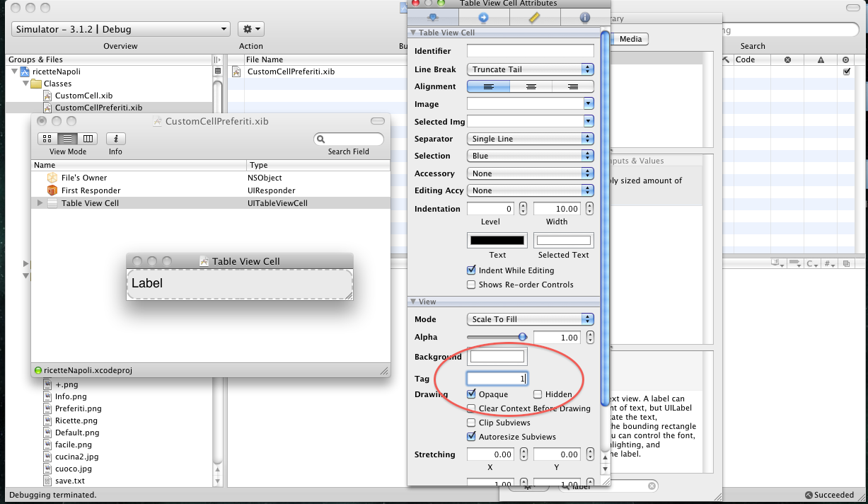Open the Size inspector ruler tab
868x504 pixels.
pos(535,18)
